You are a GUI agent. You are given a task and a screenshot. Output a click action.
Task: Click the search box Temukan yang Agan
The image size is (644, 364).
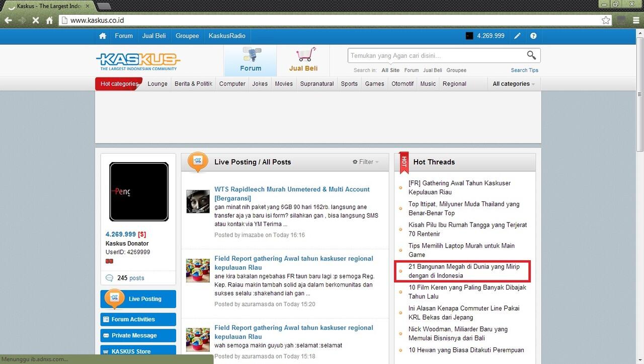click(x=437, y=55)
